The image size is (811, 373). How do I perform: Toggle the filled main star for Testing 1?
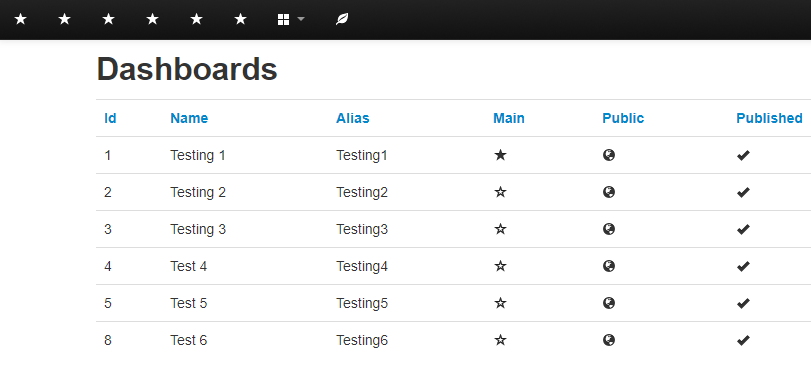pyautogui.click(x=500, y=155)
